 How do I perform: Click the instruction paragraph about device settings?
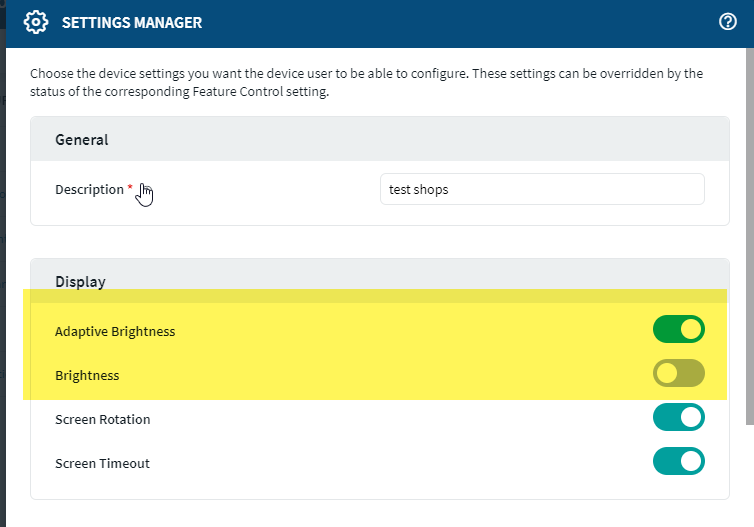[x=366, y=74]
